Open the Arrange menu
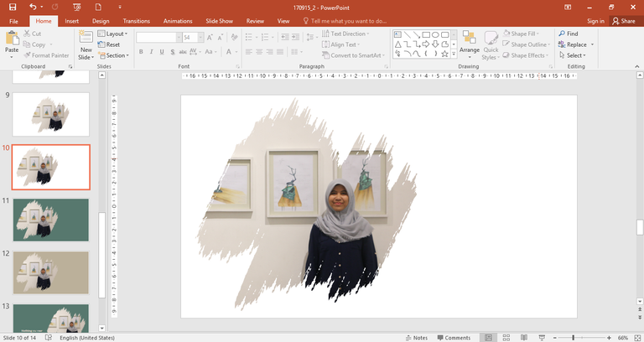644x342 pixels. coord(470,44)
